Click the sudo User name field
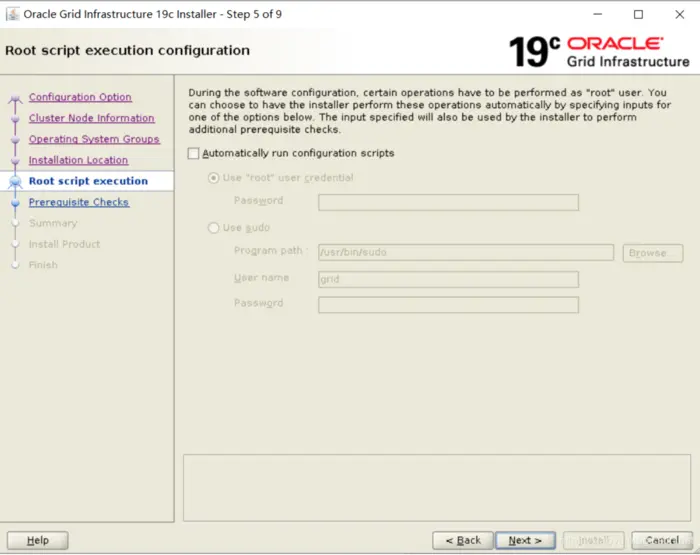 click(x=448, y=280)
